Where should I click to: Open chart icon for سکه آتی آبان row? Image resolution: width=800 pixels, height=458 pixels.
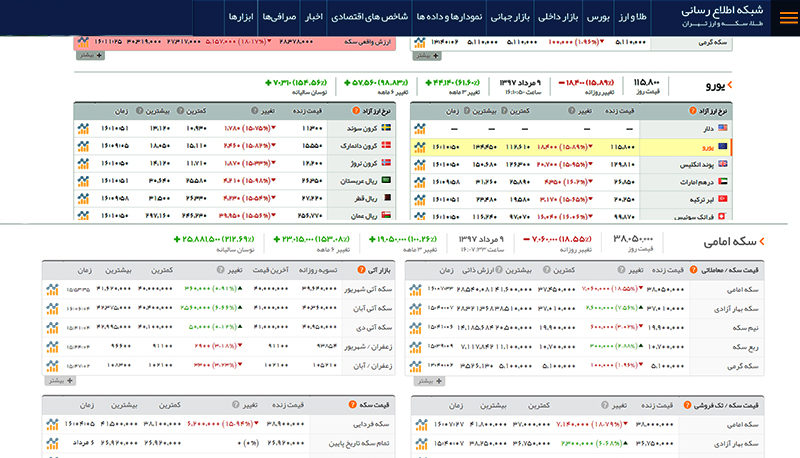(x=52, y=308)
